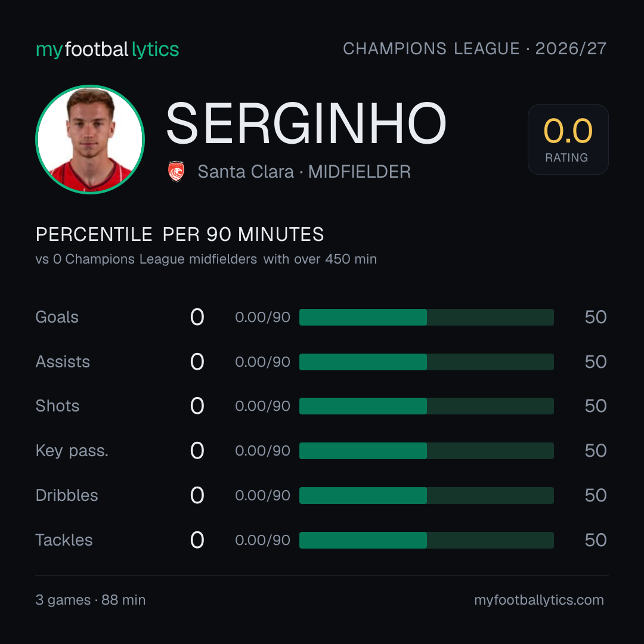Open the myfootballytics.com link
Image resolution: width=644 pixels, height=644 pixels.
[539, 600]
